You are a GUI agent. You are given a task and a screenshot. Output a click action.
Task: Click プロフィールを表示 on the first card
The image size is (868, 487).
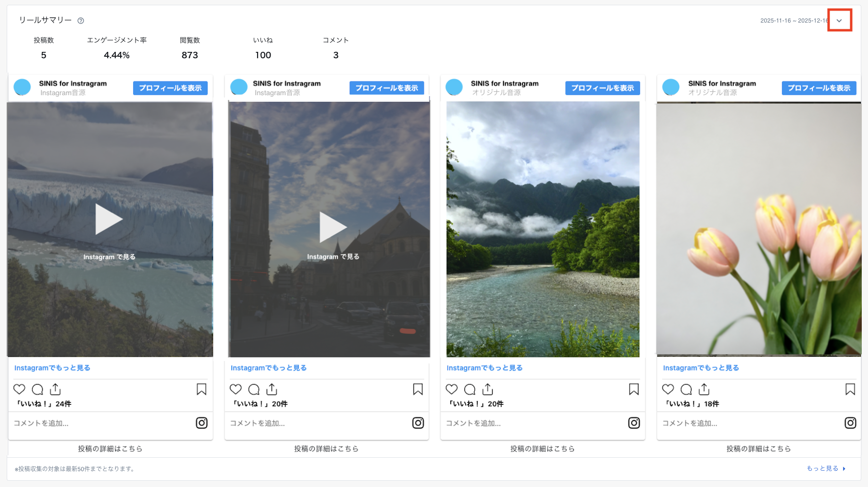[170, 88]
